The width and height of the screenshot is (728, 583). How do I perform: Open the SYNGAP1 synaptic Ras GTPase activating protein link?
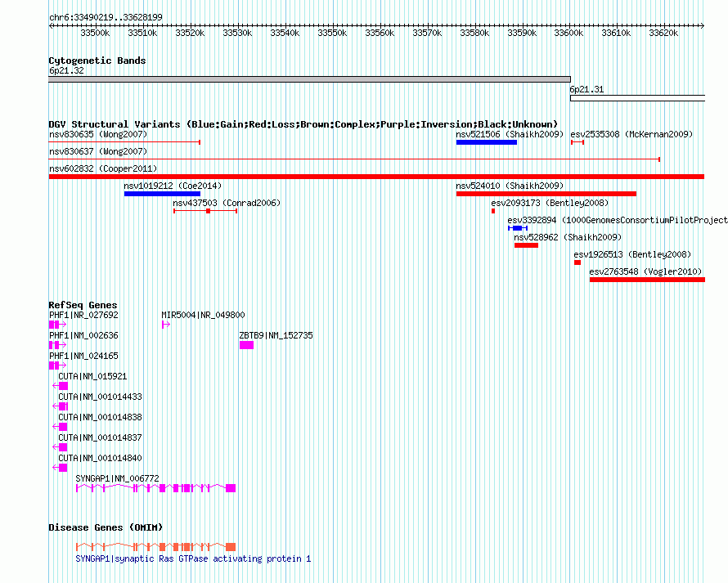tap(193, 558)
